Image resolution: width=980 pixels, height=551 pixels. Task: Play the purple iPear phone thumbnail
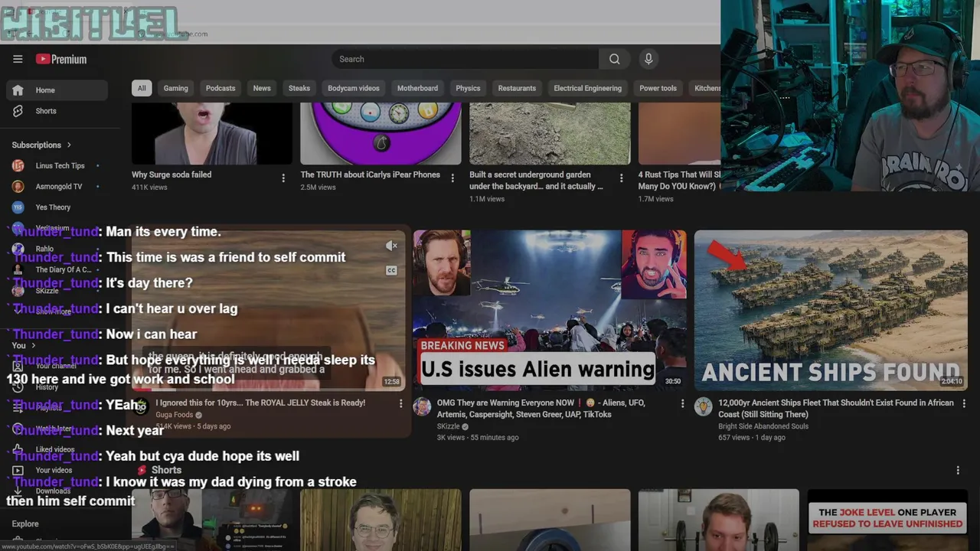click(x=381, y=133)
